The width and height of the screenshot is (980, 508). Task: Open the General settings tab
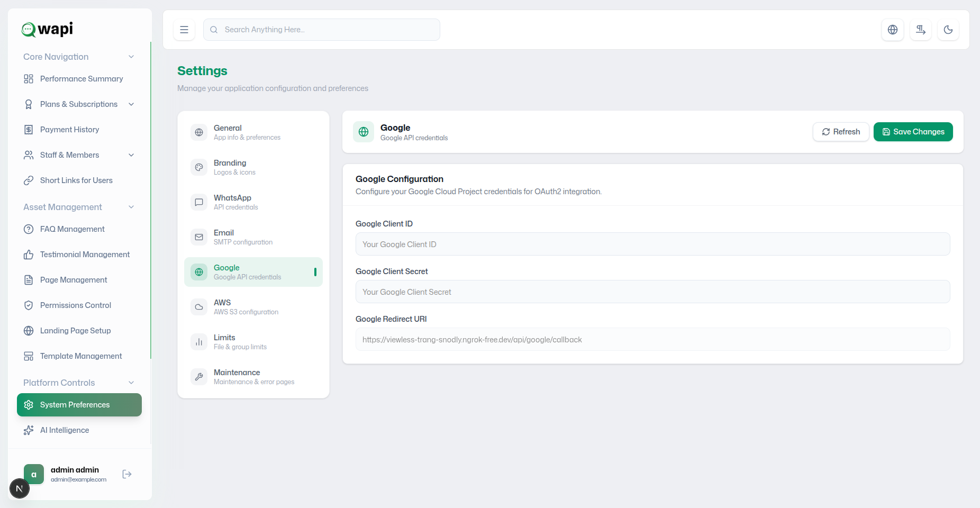253,132
